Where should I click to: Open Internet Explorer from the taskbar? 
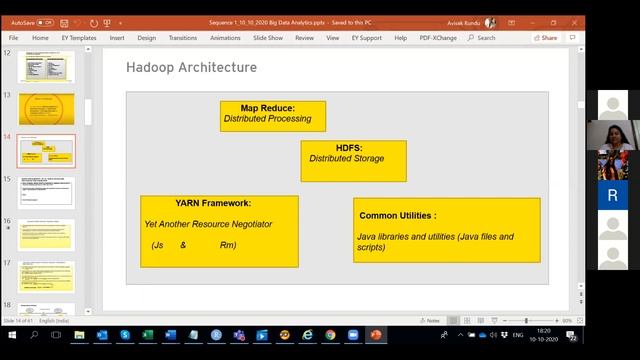coord(308,335)
